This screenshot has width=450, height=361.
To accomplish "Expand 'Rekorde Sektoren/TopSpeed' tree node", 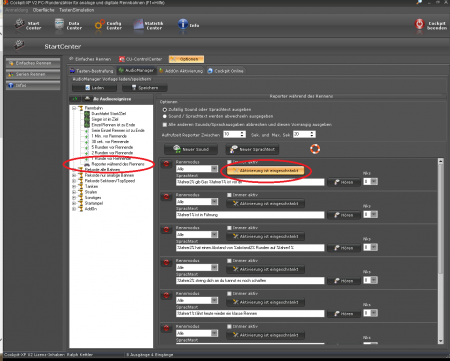I will point(74,181).
